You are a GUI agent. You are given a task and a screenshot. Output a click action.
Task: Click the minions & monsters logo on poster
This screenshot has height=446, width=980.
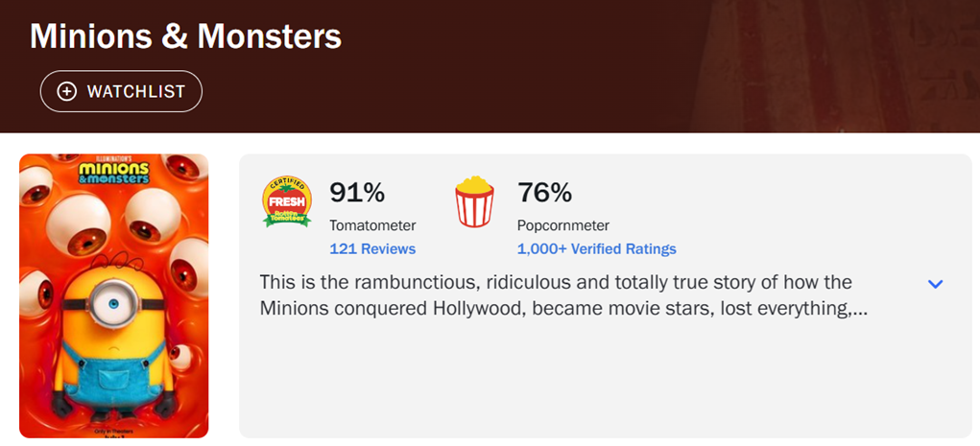pyautogui.click(x=114, y=173)
